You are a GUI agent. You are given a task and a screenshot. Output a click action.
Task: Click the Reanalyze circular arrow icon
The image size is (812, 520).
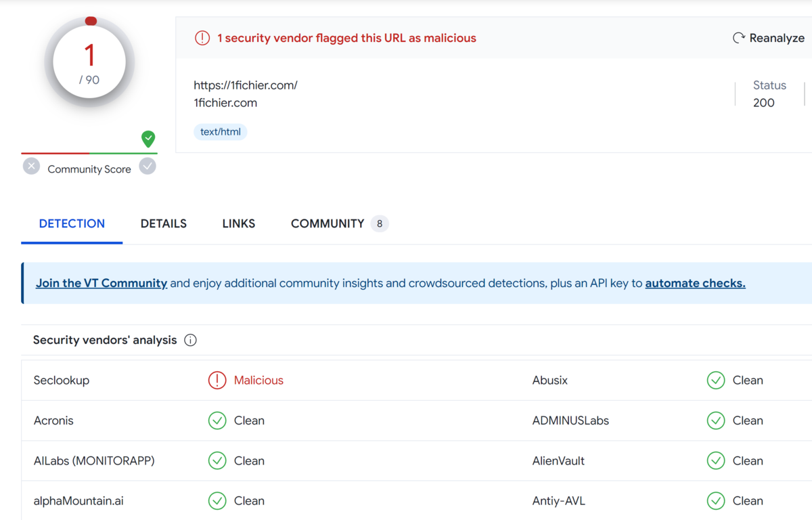point(739,38)
